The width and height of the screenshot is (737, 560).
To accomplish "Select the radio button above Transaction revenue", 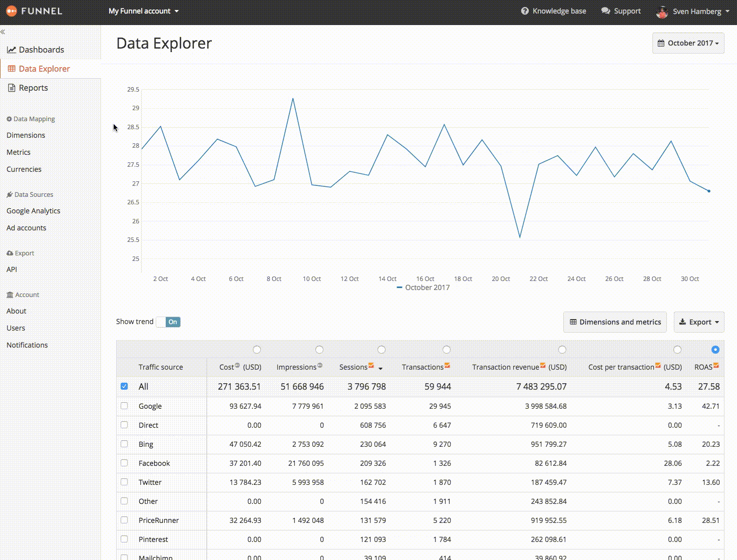I will click(x=562, y=350).
